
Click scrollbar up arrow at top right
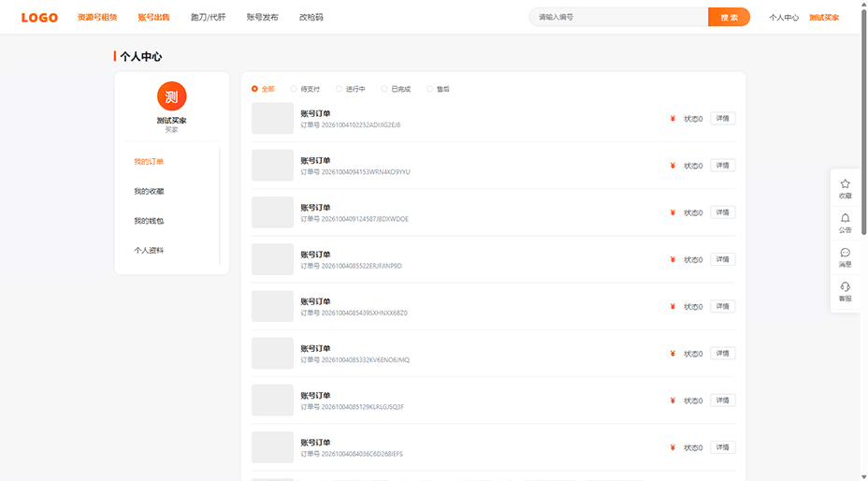point(863,4)
